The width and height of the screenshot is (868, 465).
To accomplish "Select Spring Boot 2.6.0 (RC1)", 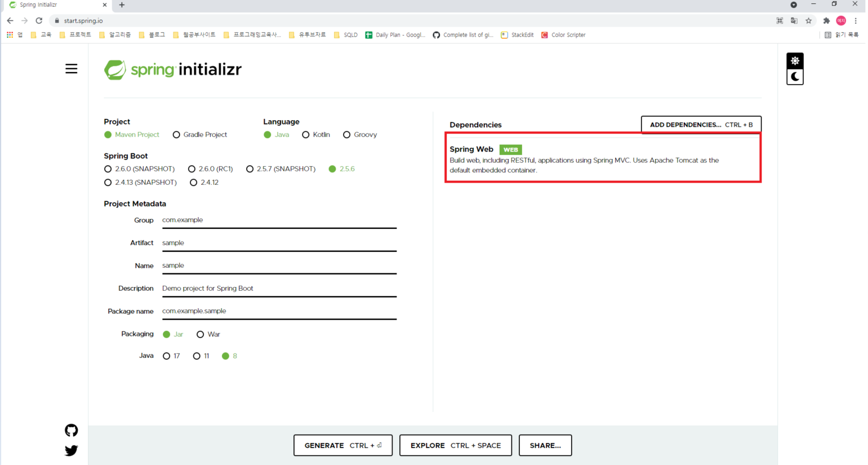I will pos(211,169).
